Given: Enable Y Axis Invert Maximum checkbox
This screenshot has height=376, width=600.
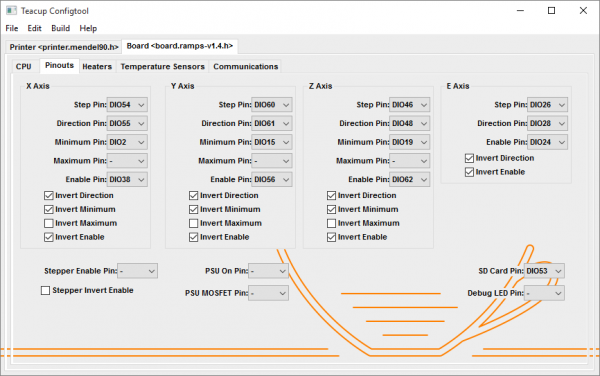Looking at the screenshot, I should (x=194, y=223).
